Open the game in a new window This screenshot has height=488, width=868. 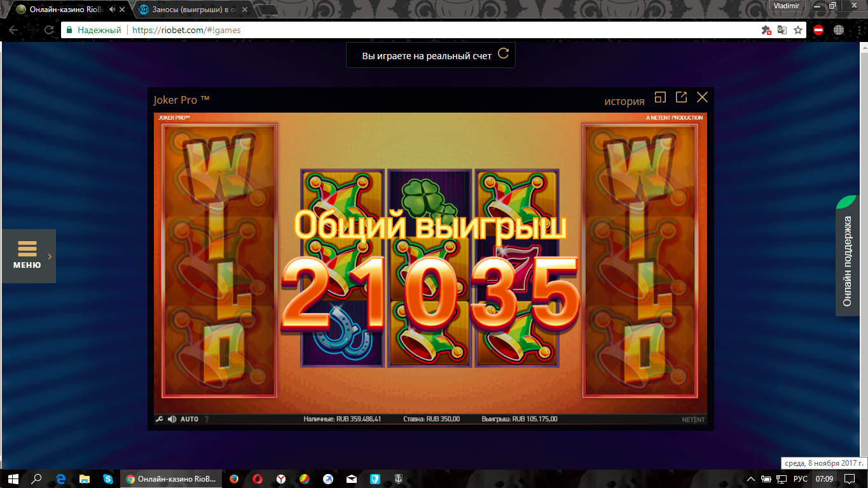tap(681, 97)
